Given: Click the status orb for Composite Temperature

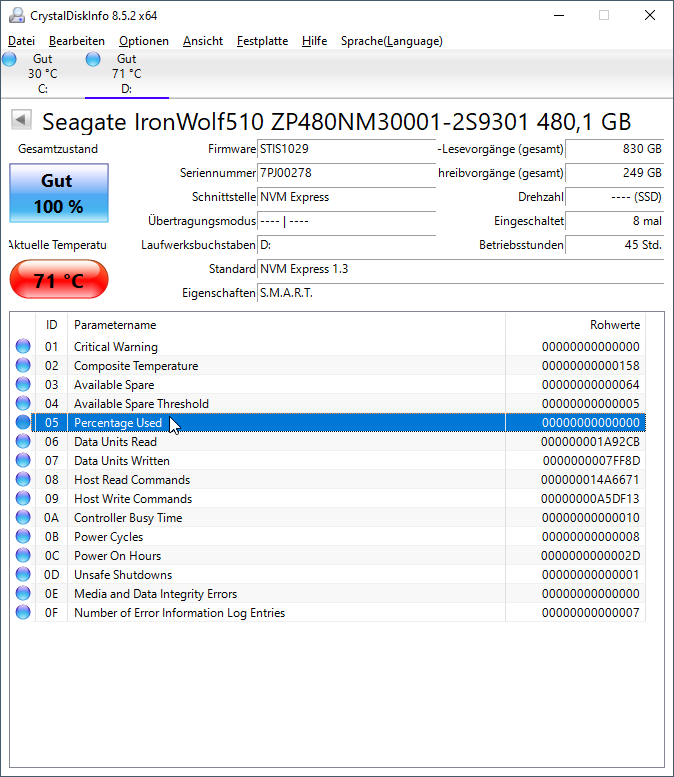Looking at the screenshot, I should (23, 365).
